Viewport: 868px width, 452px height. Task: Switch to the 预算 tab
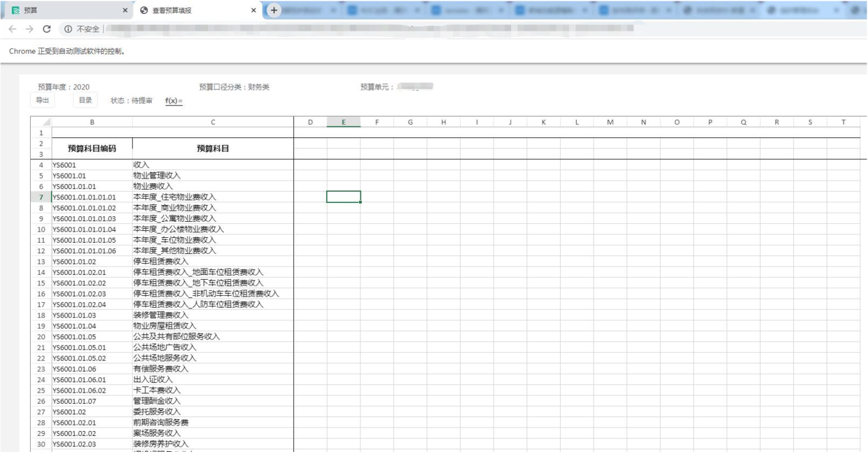(x=67, y=10)
